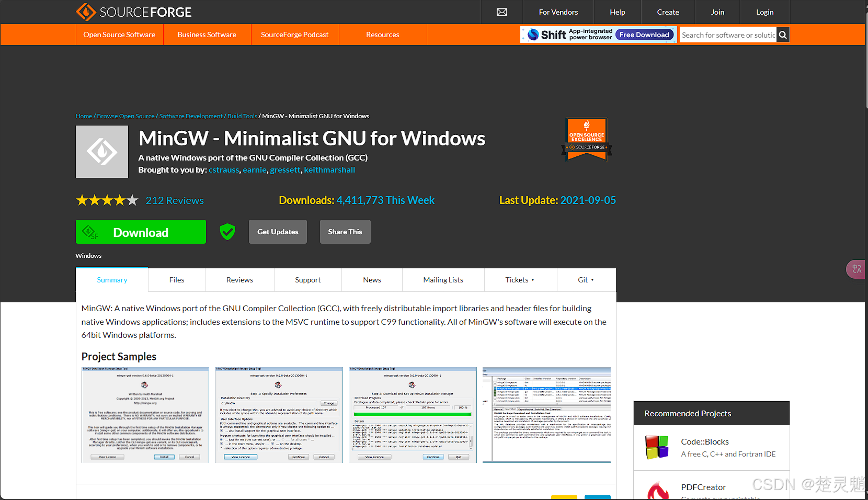Click the Browse Open Source breadcrumb
The image size is (868, 500).
point(125,116)
